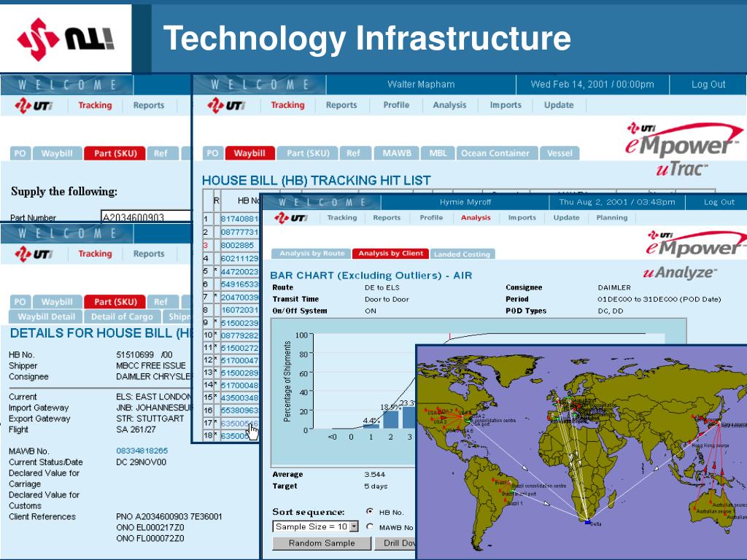Open Profile menu in the Walter Mapham window
747x560 pixels.
(x=396, y=105)
